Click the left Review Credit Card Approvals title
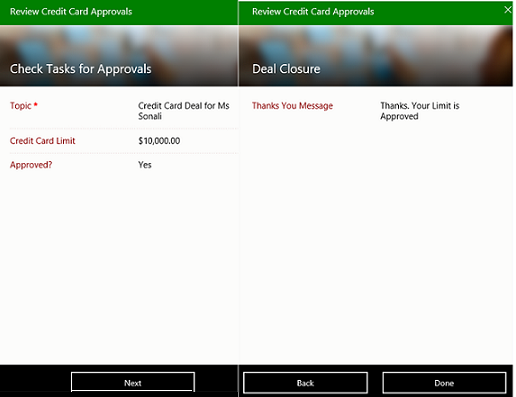Viewport: 516px width, 397px height. coord(71,11)
